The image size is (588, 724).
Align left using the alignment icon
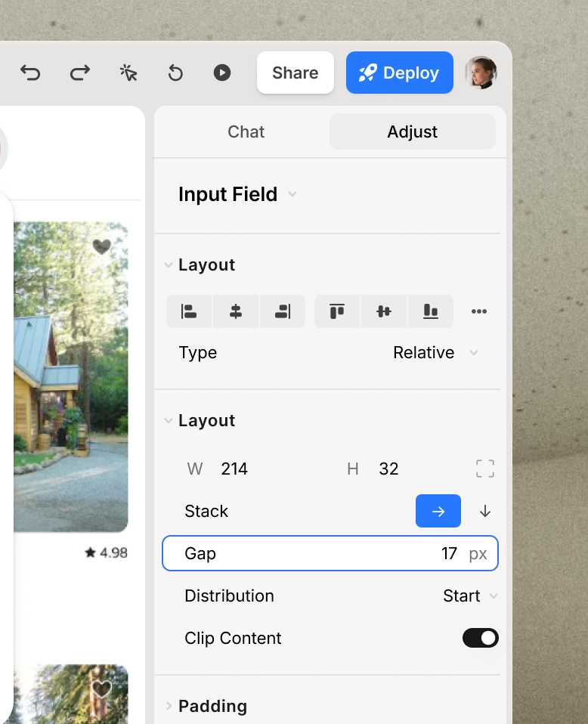(189, 311)
